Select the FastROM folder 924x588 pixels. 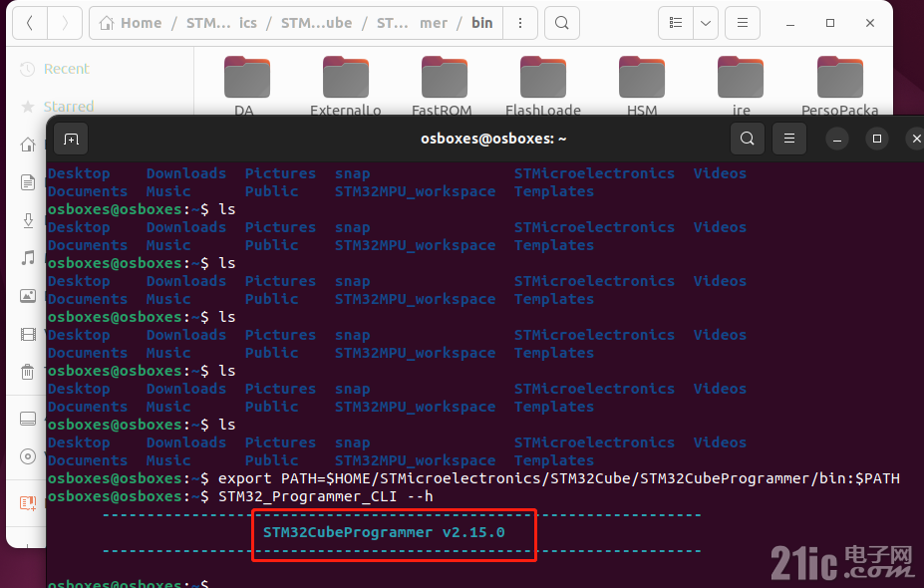click(445, 86)
